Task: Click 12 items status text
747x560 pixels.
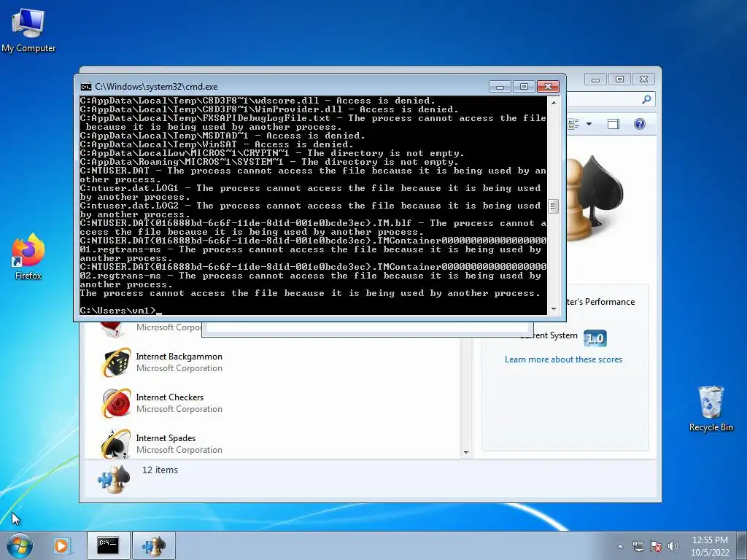Action: point(160,470)
